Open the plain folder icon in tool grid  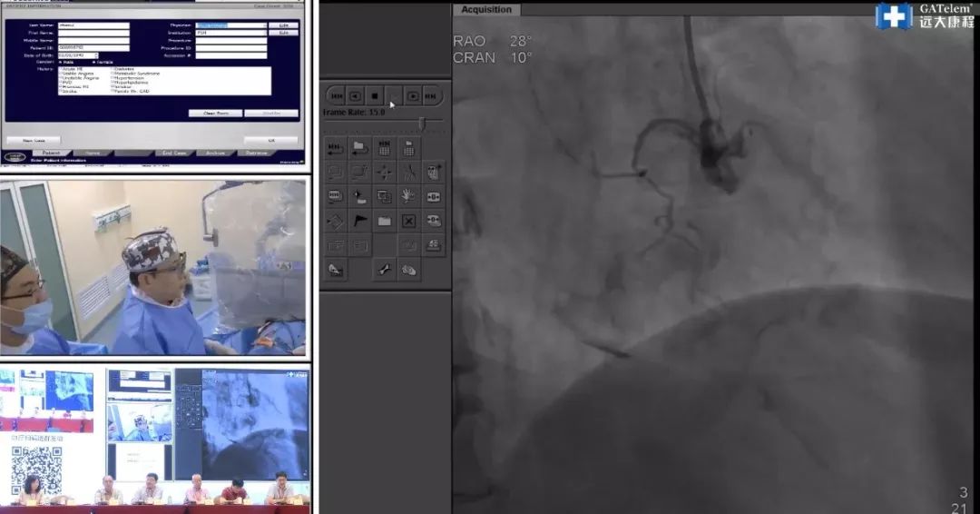tap(385, 221)
